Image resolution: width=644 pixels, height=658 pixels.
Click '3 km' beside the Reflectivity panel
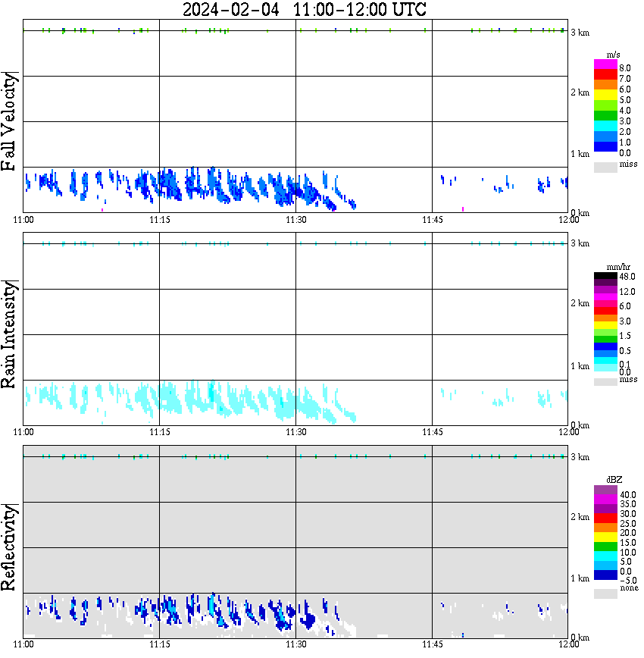coord(580,457)
